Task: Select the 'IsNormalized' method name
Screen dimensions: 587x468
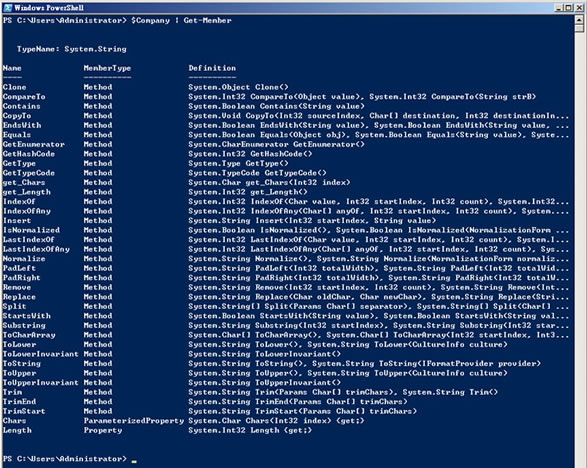Action: click(x=31, y=230)
